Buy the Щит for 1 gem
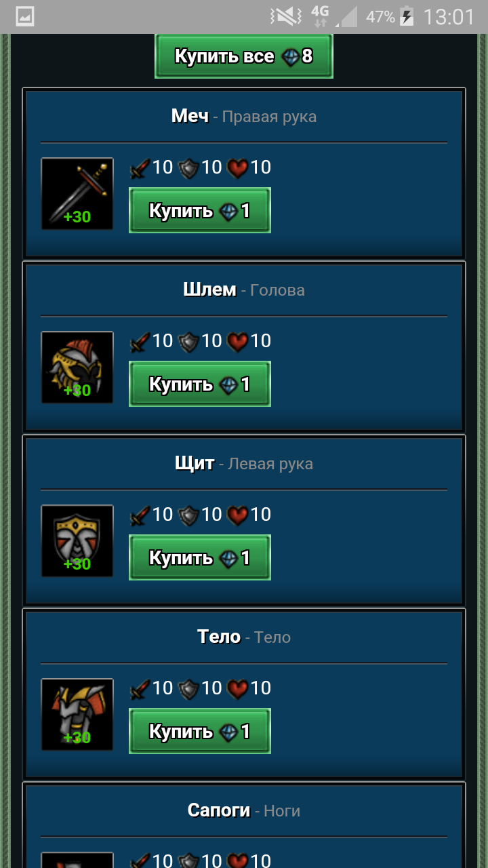 click(200, 557)
